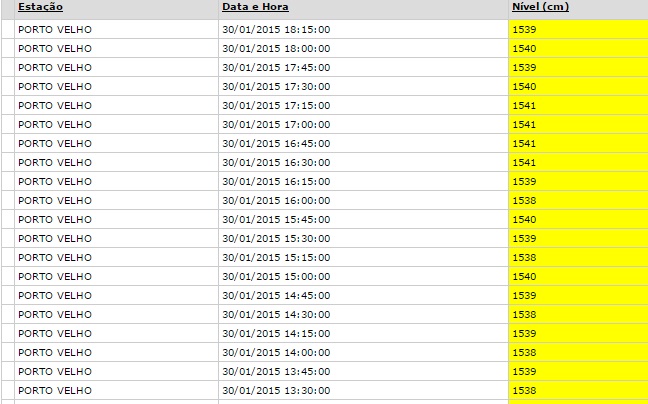Screen dimensions: 648x404
Task: Select the 30/01/2015 15:45:00 timestamp
Action: (276, 220)
